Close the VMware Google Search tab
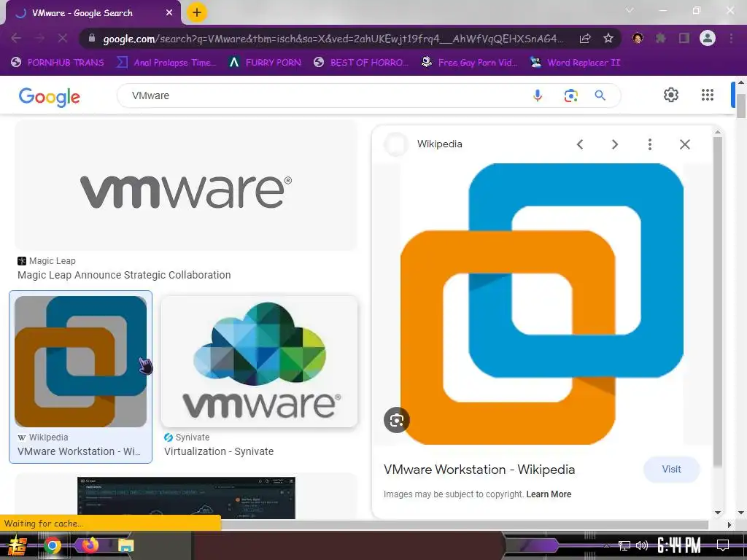747x560 pixels. (169, 13)
